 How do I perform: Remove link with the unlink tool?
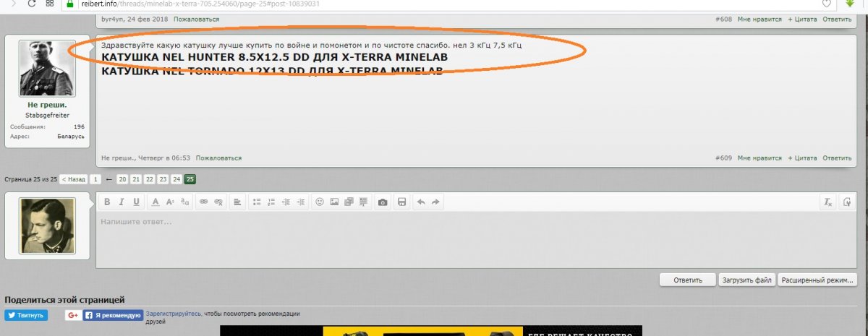pos(218,202)
